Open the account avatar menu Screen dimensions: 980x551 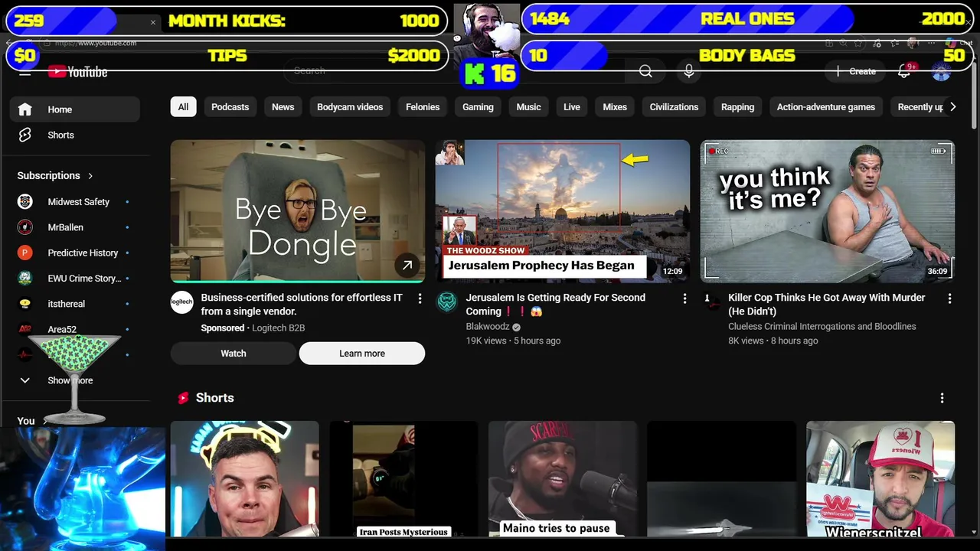[941, 71]
